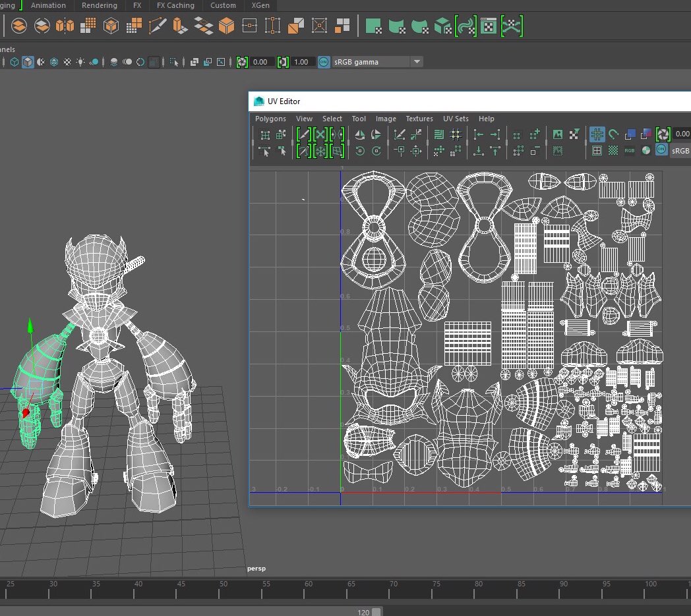Click the Contour Stretch mapping shelf icon

[x=466, y=26]
